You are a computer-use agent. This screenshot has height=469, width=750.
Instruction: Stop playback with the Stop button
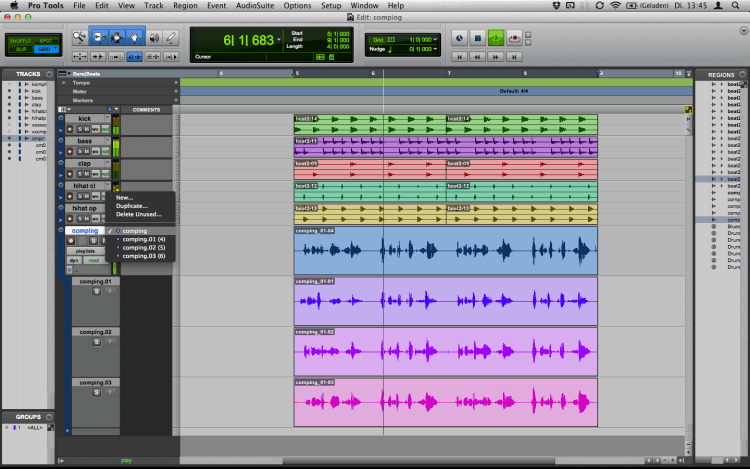click(477, 38)
